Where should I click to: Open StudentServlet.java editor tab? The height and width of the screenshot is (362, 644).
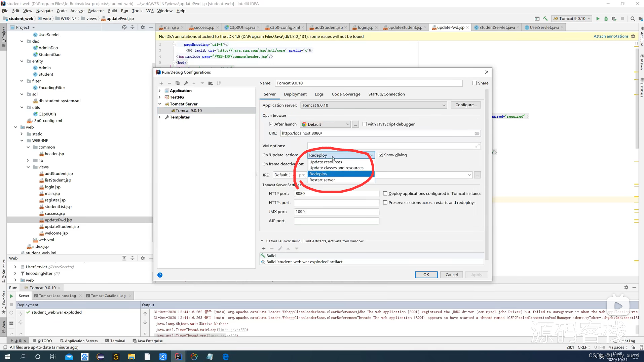[497, 27]
